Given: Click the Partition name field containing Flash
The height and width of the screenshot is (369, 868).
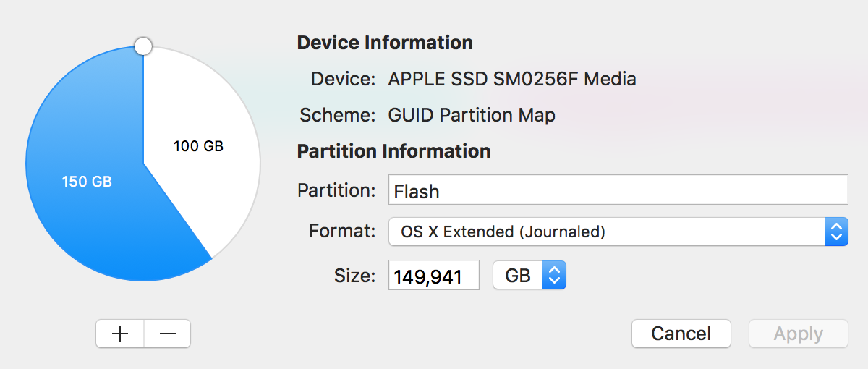Looking at the screenshot, I should tap(618, 190).
